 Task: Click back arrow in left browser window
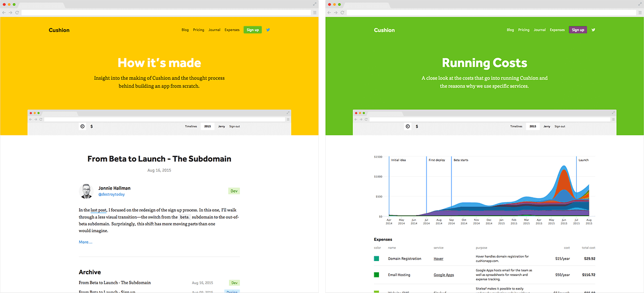4,12
